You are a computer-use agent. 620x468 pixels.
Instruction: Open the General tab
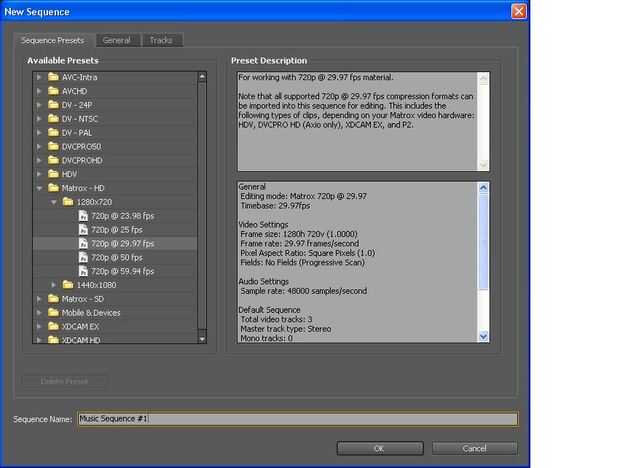click(118, 40)
